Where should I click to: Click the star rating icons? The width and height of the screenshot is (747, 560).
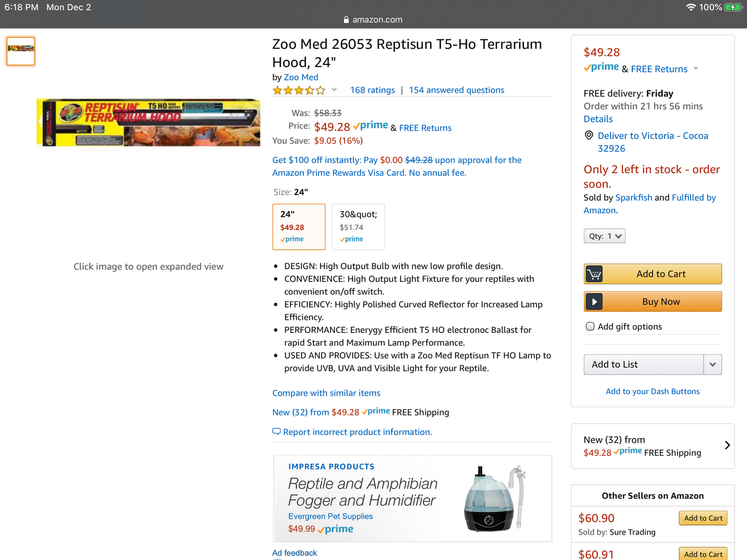click(x=299, y=90)
